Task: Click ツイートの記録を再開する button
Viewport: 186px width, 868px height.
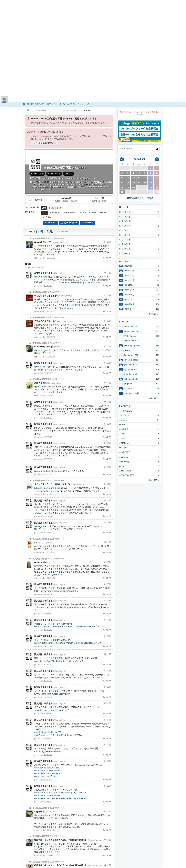Action: click(44, 143)
